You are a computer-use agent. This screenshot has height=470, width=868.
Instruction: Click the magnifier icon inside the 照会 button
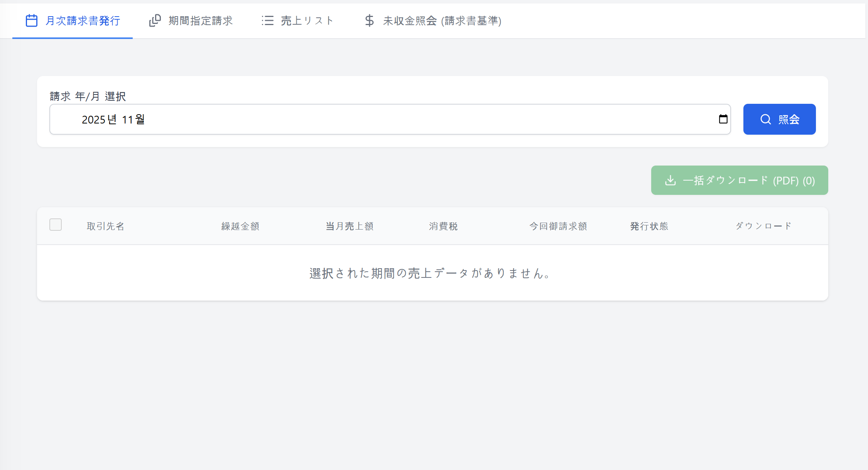[x=765, y=119]
